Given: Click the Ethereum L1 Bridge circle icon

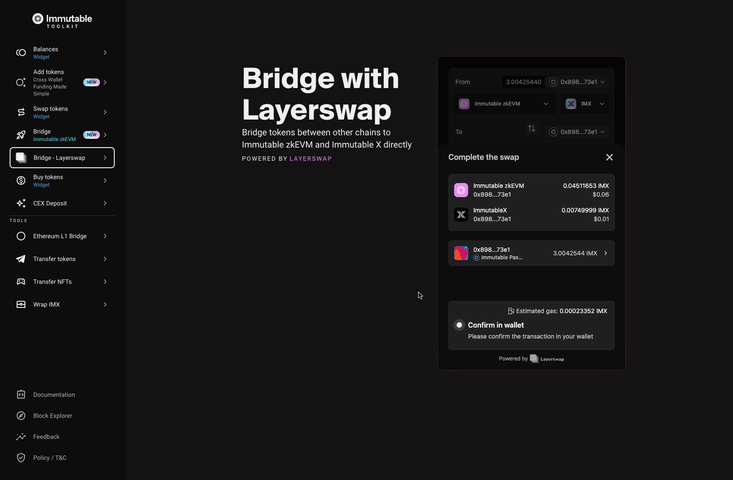Looking at the screenshot, I should click(x=21, y=236).
